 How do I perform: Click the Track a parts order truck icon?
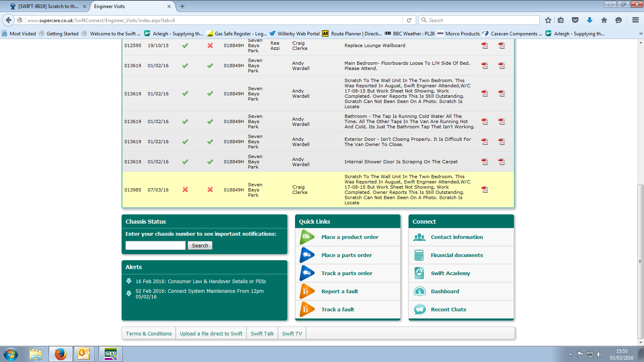tap(307, 273)
